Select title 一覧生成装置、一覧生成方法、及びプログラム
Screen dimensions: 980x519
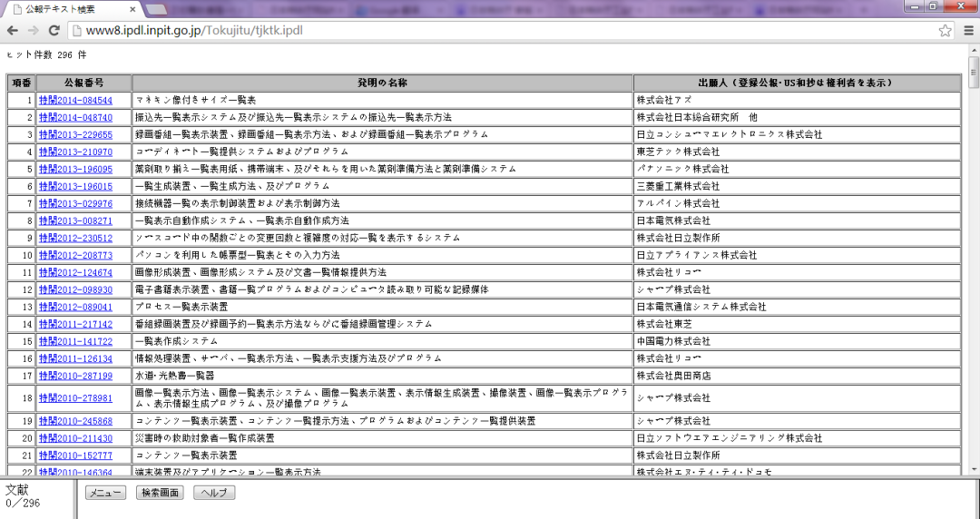pos(232,186)
